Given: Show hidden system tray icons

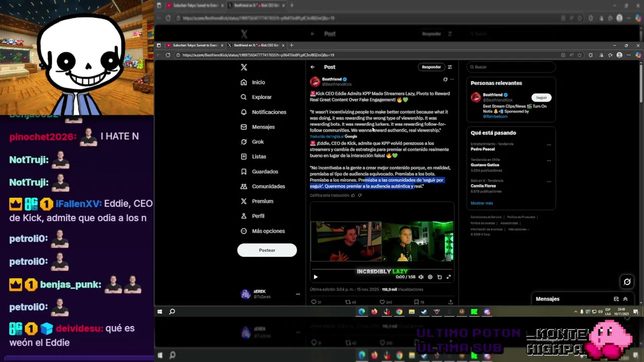Looking at the screenshot, I should [576, 312].
